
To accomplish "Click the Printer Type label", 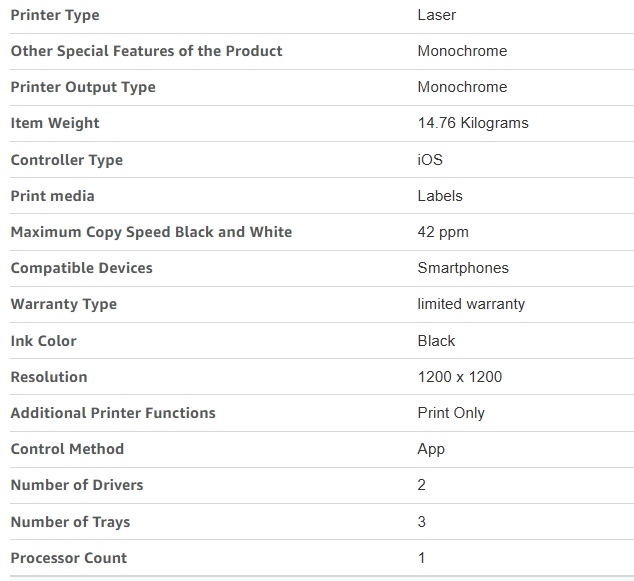I will pos(55,15).
